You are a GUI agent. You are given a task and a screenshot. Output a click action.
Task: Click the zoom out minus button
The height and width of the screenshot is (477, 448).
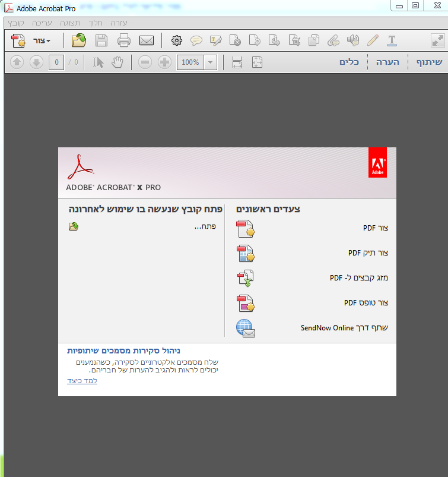pos(145,62)
